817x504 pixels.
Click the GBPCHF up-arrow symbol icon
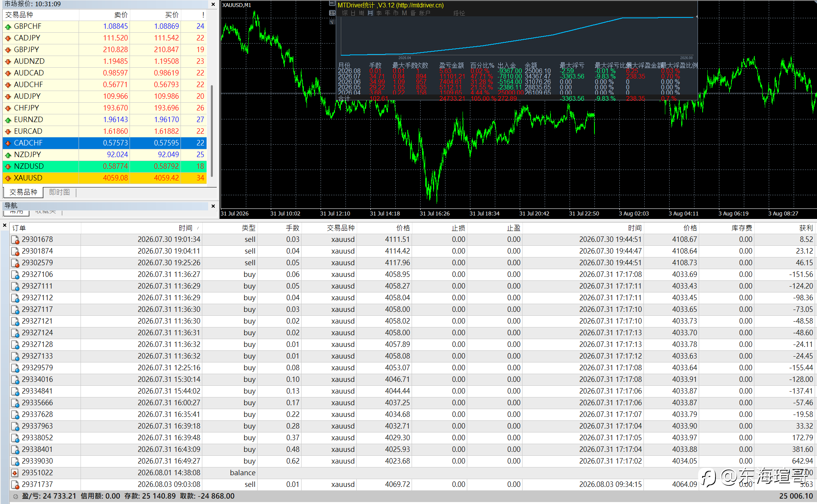(8, 26)
